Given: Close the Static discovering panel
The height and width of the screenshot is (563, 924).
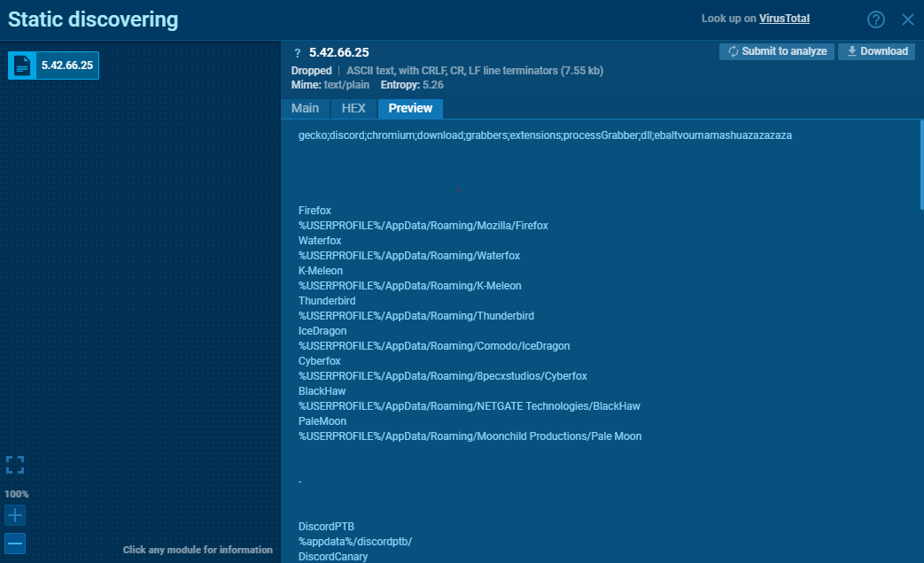Looking at the screenshot, I should (907, 19).
